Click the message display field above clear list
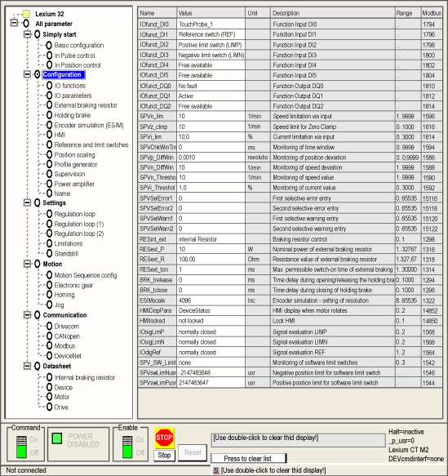448x476 pixels. point(298,440)
